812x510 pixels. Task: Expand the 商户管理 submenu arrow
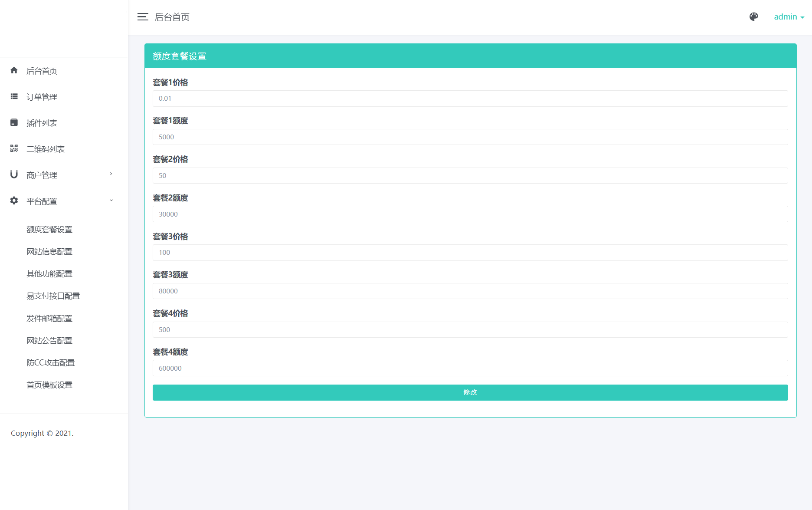tap(111, 174)
